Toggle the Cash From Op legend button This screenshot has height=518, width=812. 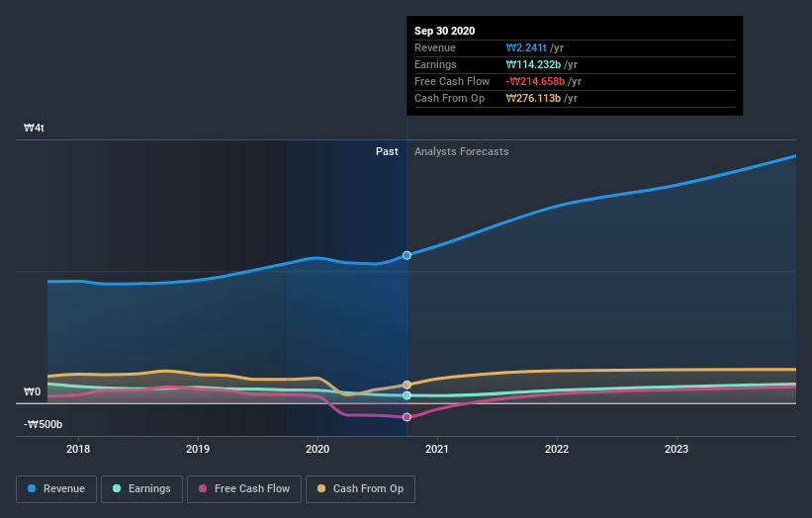(360, 489)
